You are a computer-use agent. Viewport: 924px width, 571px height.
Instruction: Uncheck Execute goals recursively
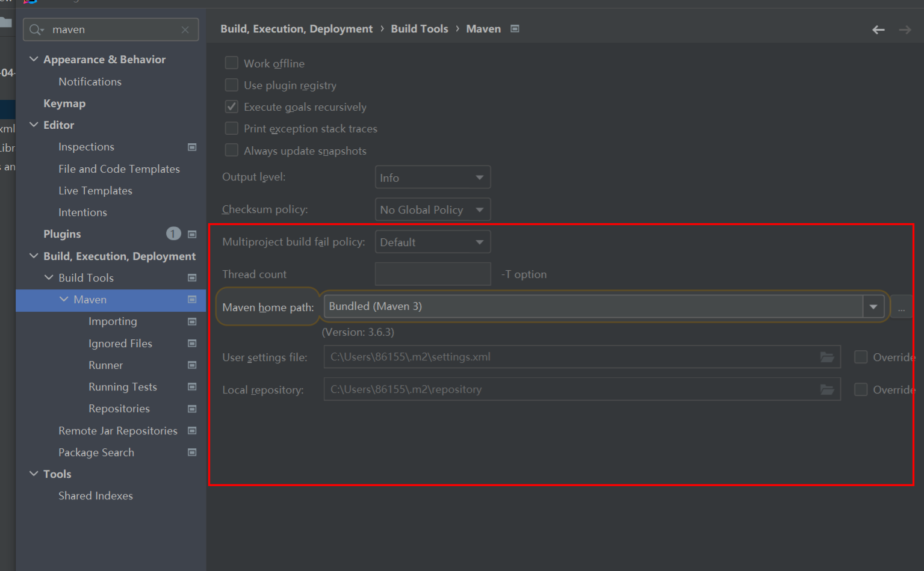(231, 106)
